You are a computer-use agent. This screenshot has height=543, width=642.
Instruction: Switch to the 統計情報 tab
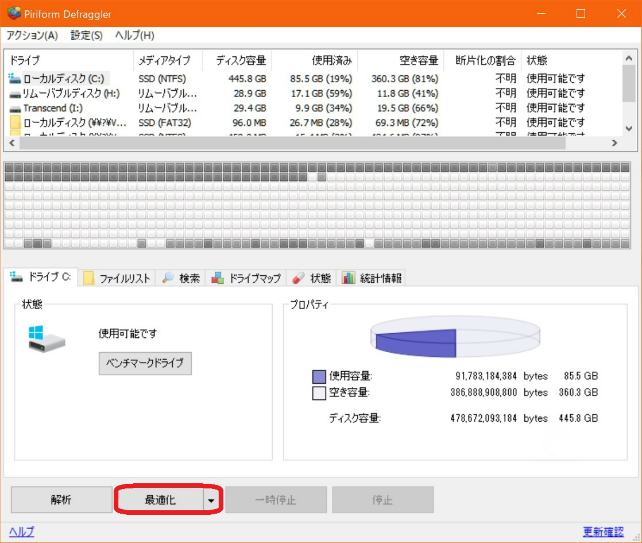(x=372, y=278)
